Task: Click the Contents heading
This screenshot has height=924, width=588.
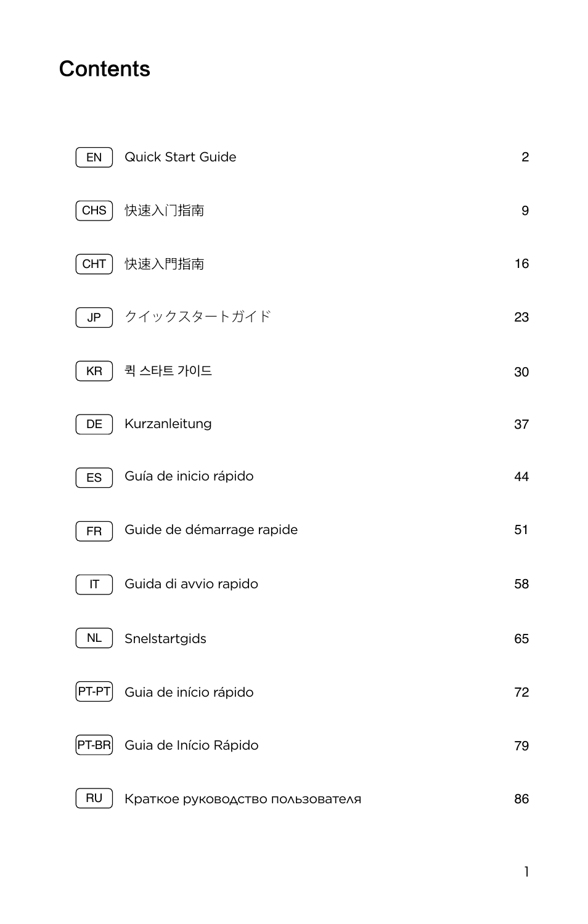Action: (105, 69)
